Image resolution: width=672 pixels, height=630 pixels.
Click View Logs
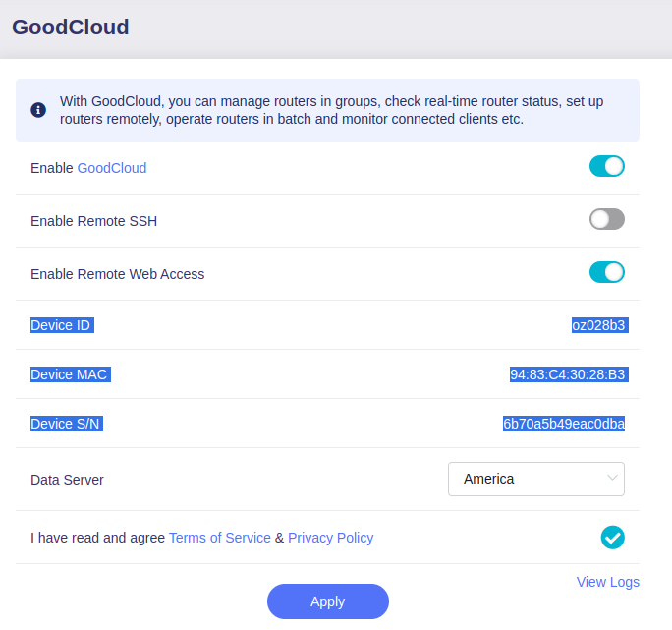(x=607, y=582)
